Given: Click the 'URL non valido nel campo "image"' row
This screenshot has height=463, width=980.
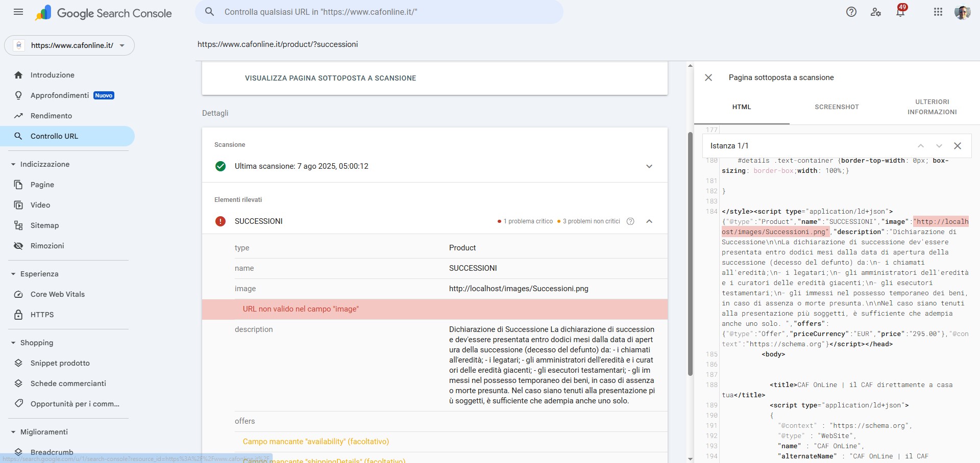Looking at the screenshot, I should tap(435, 309).
